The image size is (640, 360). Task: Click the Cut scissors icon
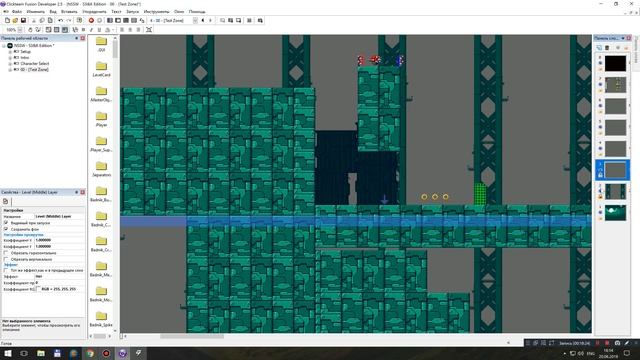coord(34,20)
